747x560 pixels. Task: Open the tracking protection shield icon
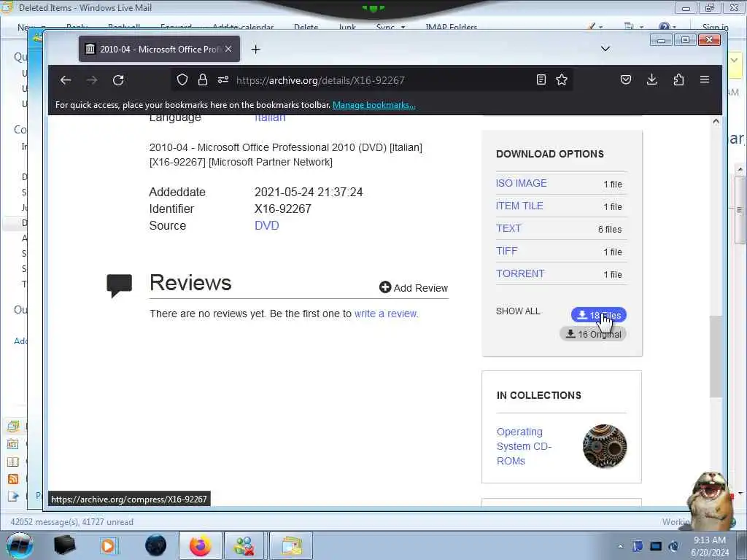click(182, 79)
